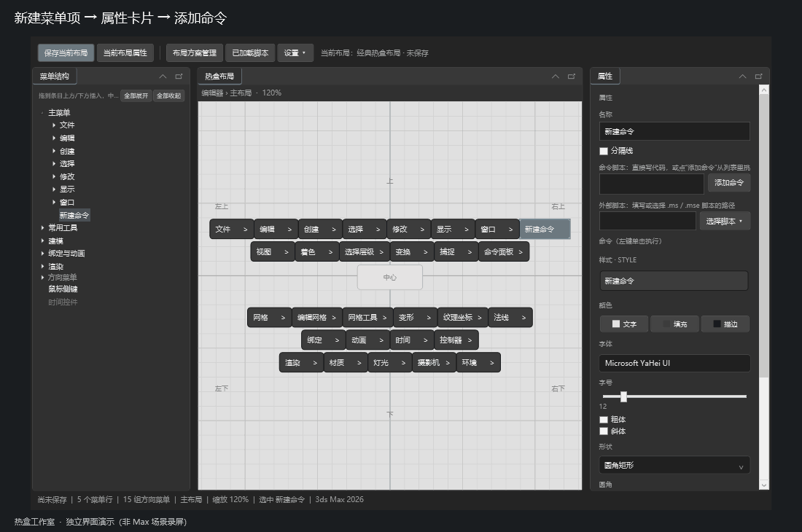Click the 摄影机 hotbox item
Screen dimensions: 802x532
(x=434, y=362)
